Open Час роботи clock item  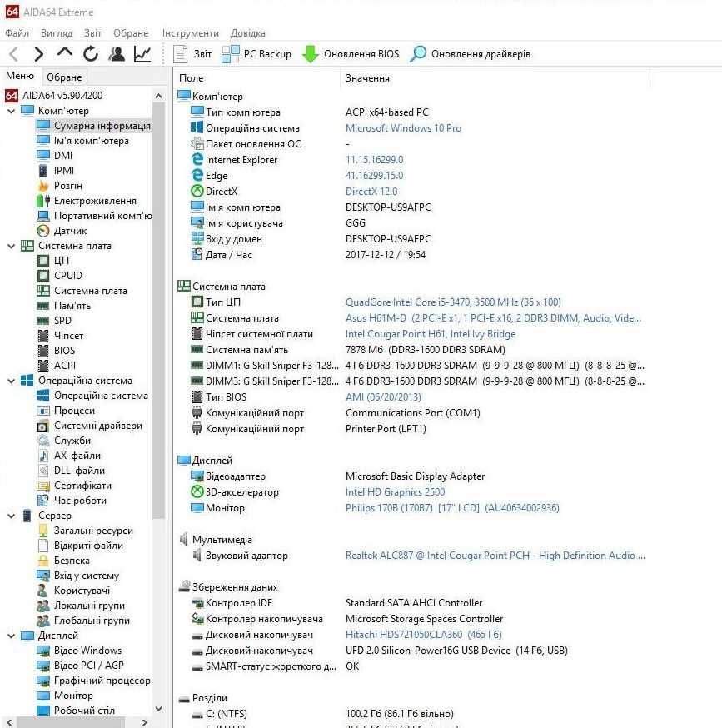click(72, 501)
